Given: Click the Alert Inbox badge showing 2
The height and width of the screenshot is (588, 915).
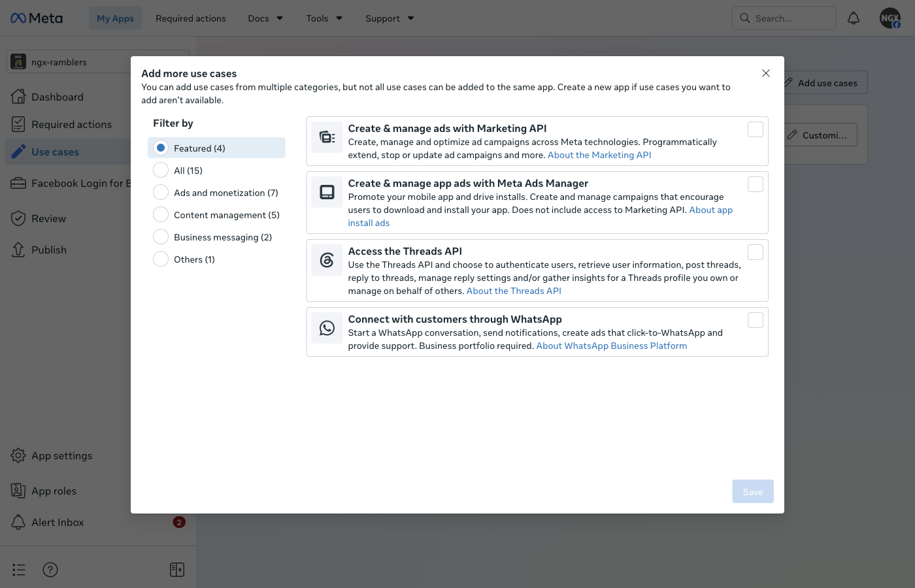Looking at the screenshot, I should point(179,522).
